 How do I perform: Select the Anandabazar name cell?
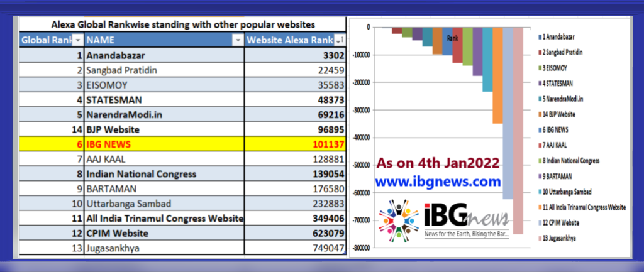click(164, 55)
